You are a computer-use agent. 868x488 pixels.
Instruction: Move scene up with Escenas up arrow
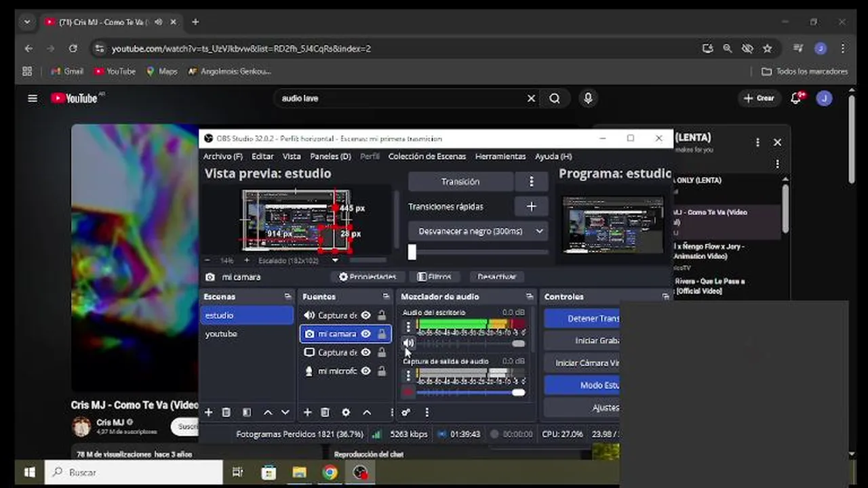[268, 412]
